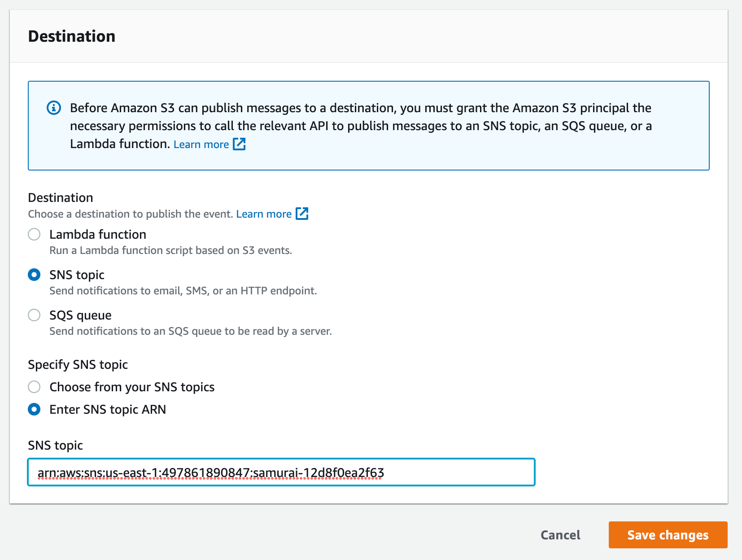Click the SNS topic ARN input field

(281, 472)
